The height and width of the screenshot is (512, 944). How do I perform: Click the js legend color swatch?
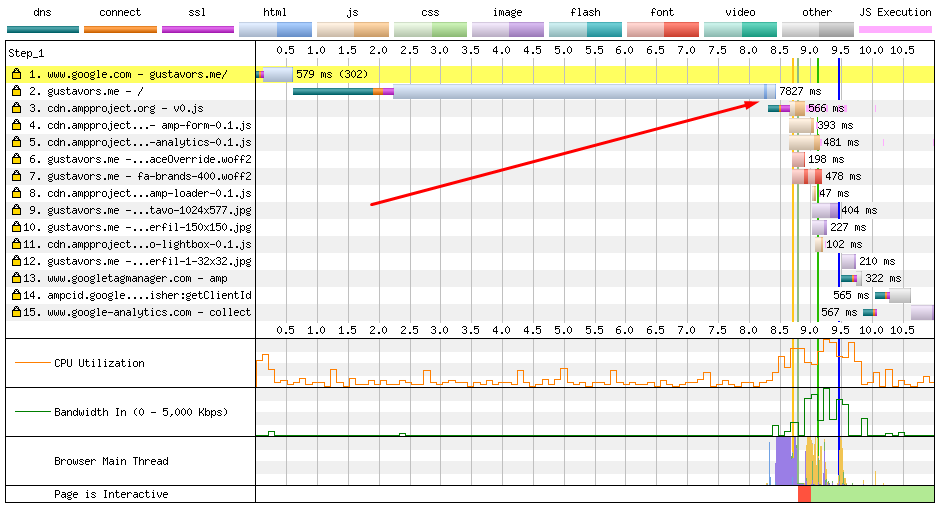[x=353, y=30]
